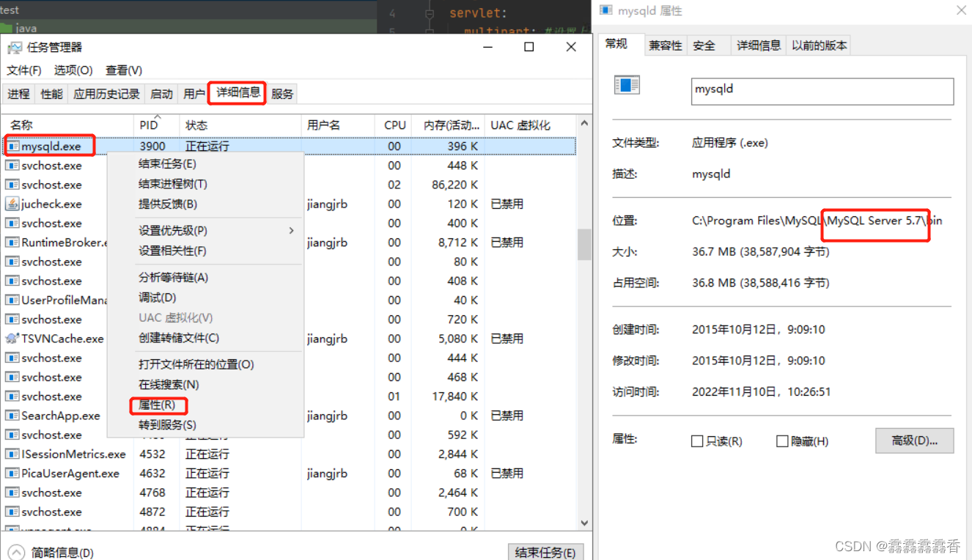This screenshot has width=972, height=560.
Task: Check the read-only attribute checkbox
Action: click(697, 441)
